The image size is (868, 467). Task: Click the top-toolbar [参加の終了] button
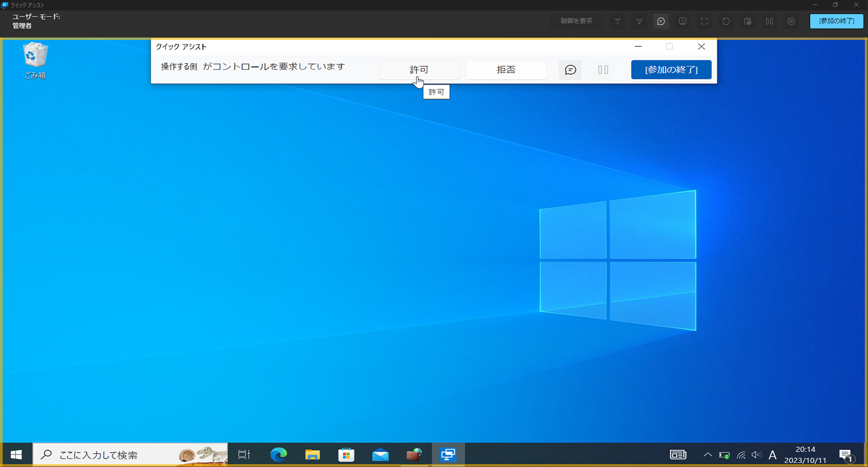tap(837, 21)
